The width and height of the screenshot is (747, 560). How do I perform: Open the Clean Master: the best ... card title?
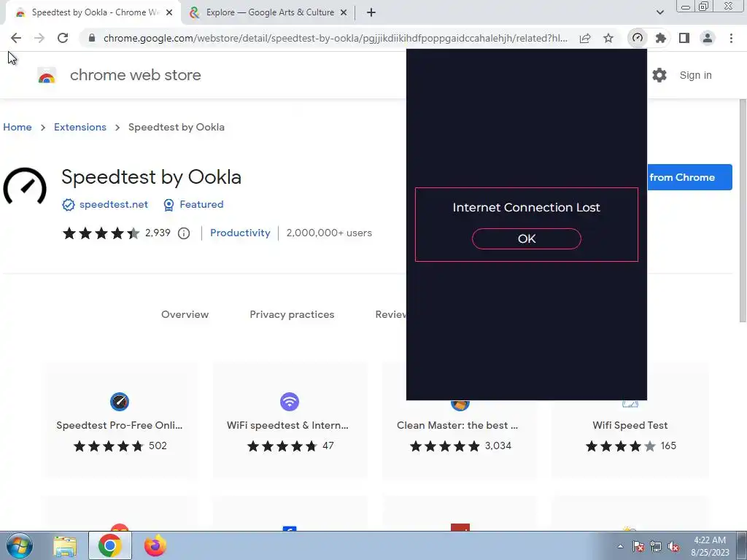457,426
